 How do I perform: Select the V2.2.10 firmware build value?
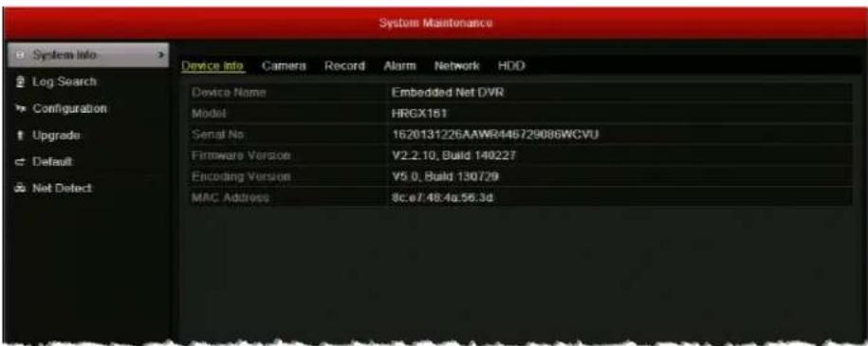pos(453,155)
